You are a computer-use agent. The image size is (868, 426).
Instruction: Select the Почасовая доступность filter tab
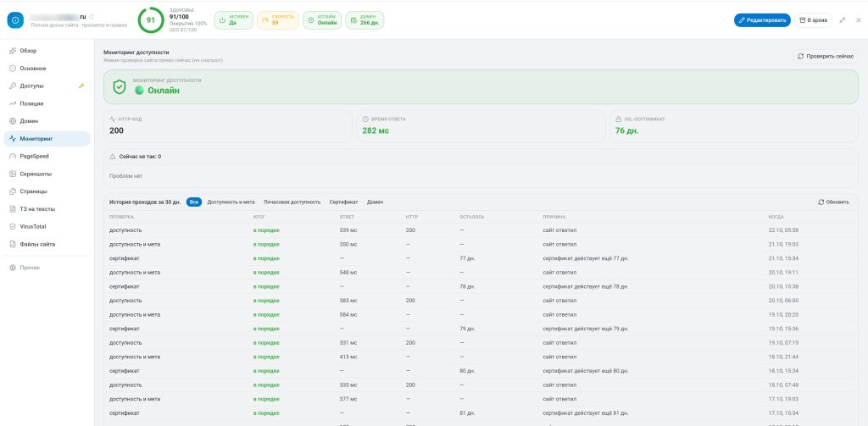pos(292,202)
